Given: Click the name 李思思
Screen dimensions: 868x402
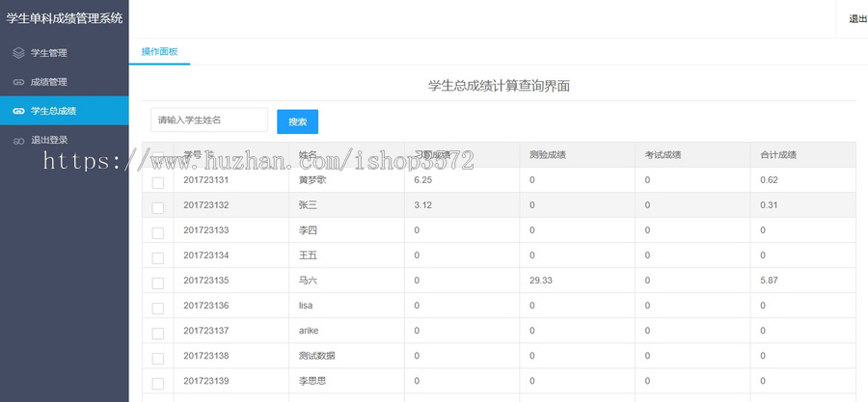Looking at the screenshot, I should point(312,381).
